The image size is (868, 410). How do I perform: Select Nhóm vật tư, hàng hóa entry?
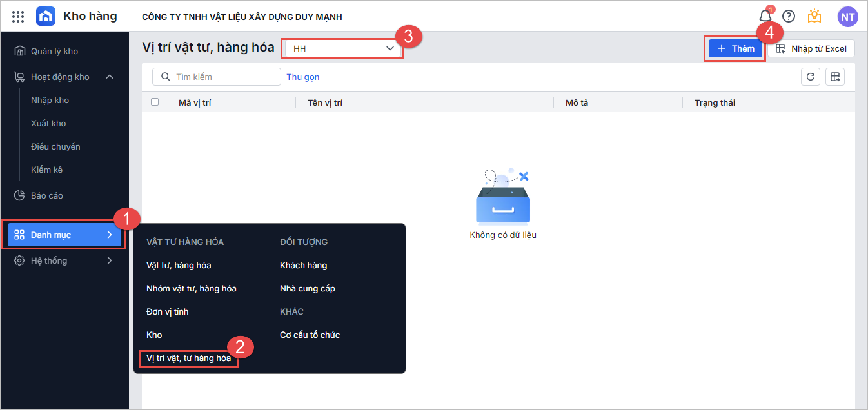coord(192,288)
